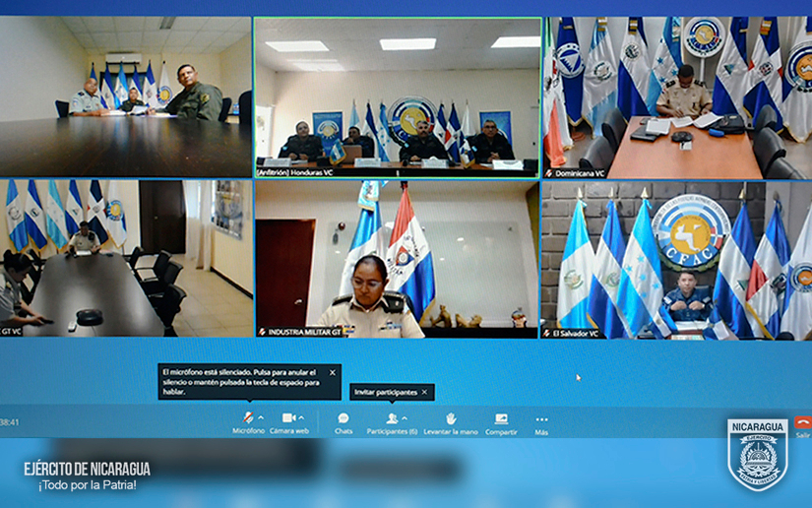Dismiss the microphone silenced tooltip

point(333,373)
